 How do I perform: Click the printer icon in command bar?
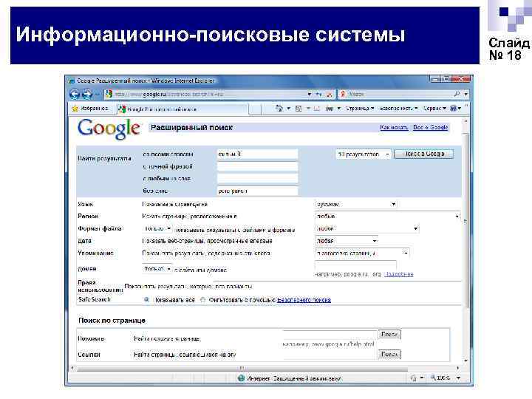pyautogui.click(x=329, y=109)
